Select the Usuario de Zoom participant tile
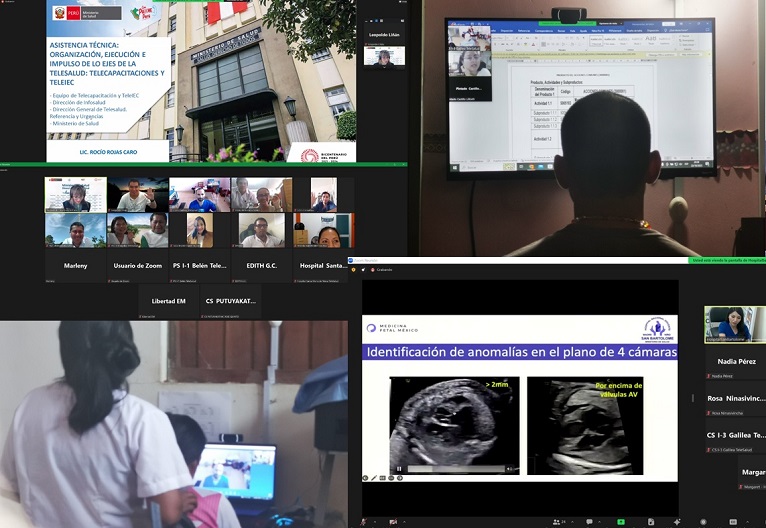Screen dimensions: 766x528 137,266
